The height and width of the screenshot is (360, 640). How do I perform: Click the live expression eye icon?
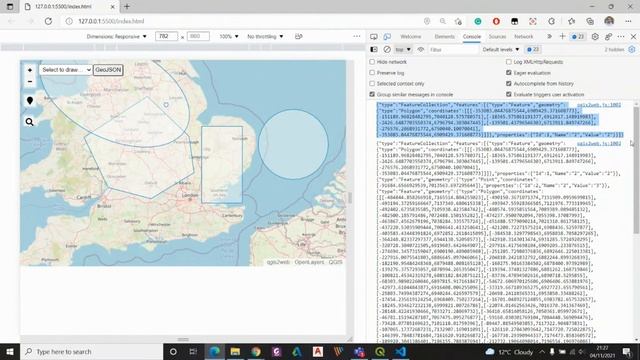point(420,49)
